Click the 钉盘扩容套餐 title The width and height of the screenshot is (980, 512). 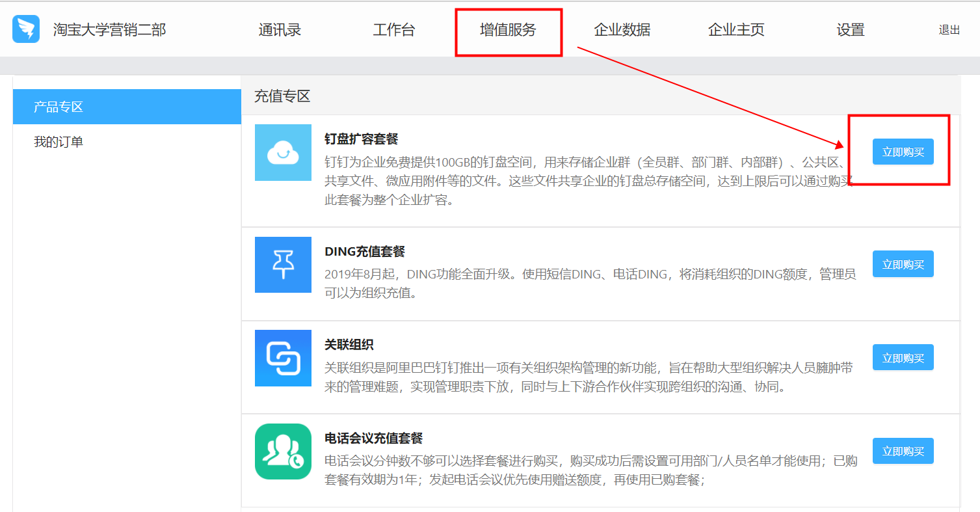click(361, 139)
